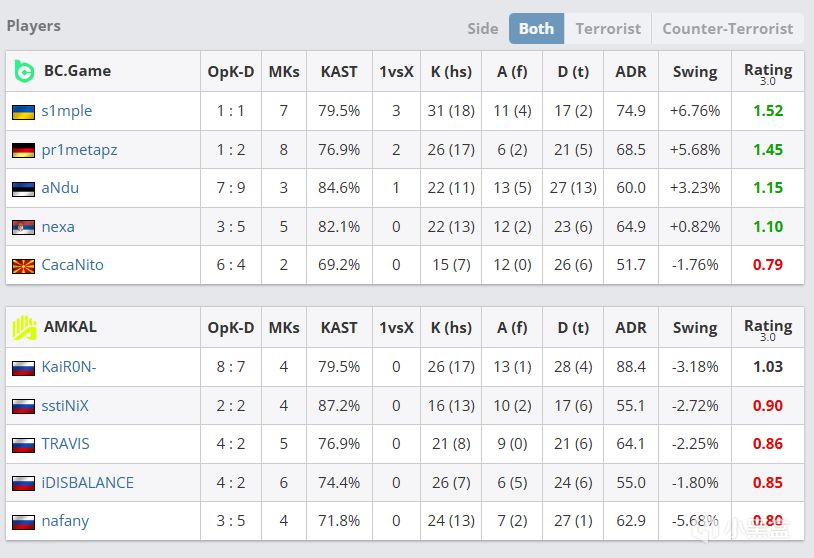Screen dimensions: 814x558
Task: Open the iDISBALANCE player profile link
Action: pyautogui.click(x=87, y=482)
